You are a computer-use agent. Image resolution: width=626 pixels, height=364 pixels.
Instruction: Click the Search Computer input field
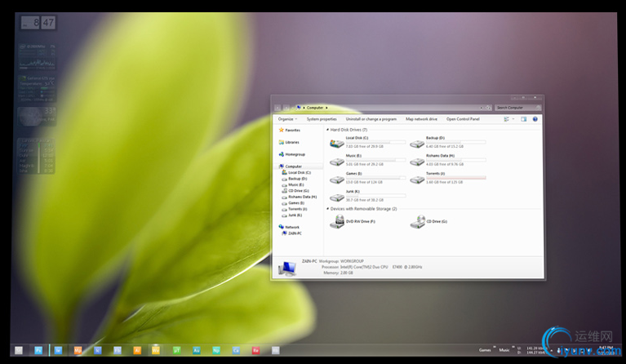click(517, 108)
